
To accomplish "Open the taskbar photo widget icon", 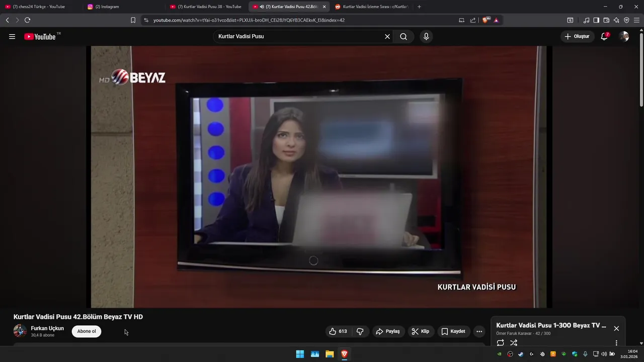I will pos(315,354).
